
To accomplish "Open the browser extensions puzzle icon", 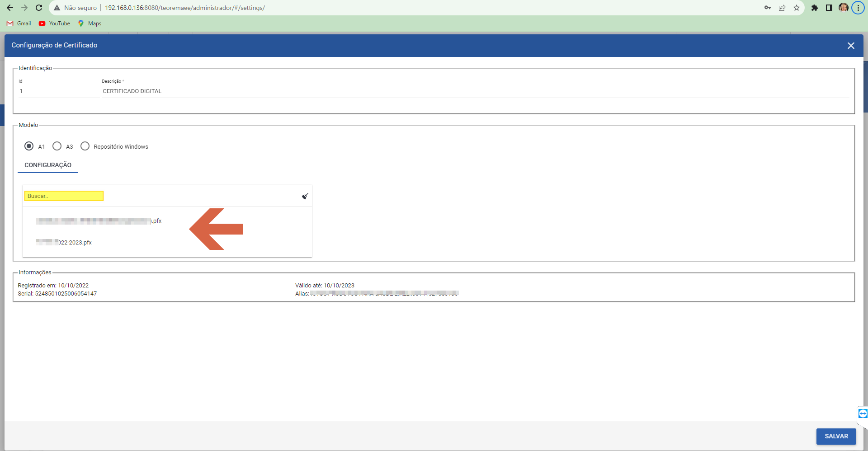I will pyautogui.click(x=815, y=8).
